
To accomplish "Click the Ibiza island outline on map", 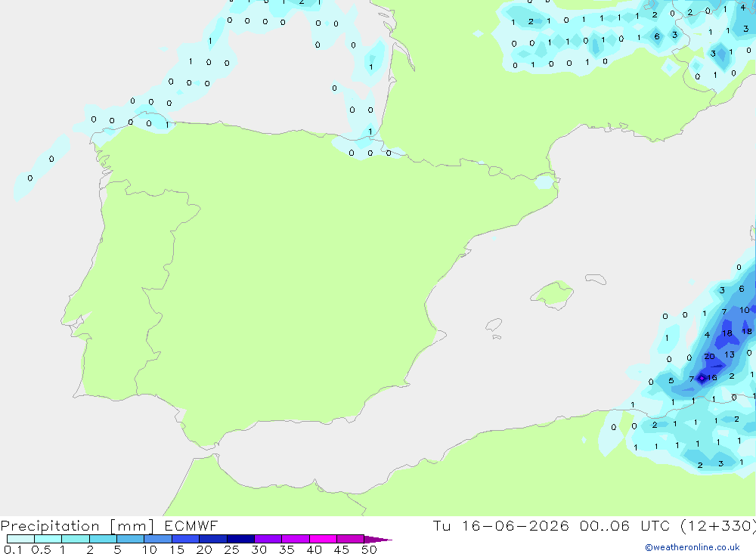I will coord(494,324).
